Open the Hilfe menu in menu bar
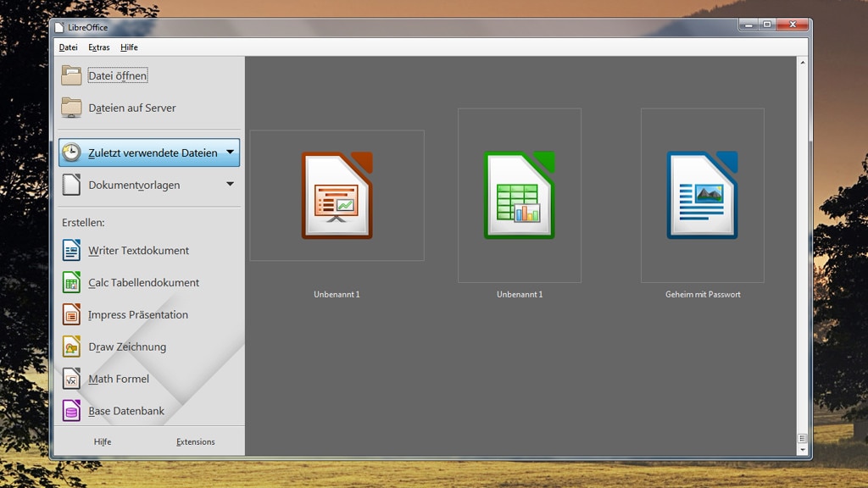The width and height of the screenshot is (868, 488). 129,47
